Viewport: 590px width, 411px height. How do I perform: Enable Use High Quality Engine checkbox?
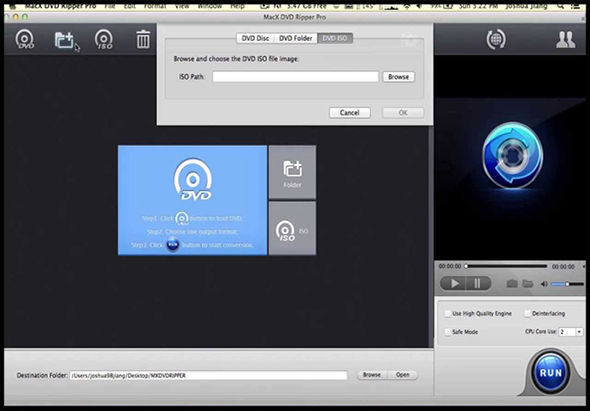click(448, 314)
